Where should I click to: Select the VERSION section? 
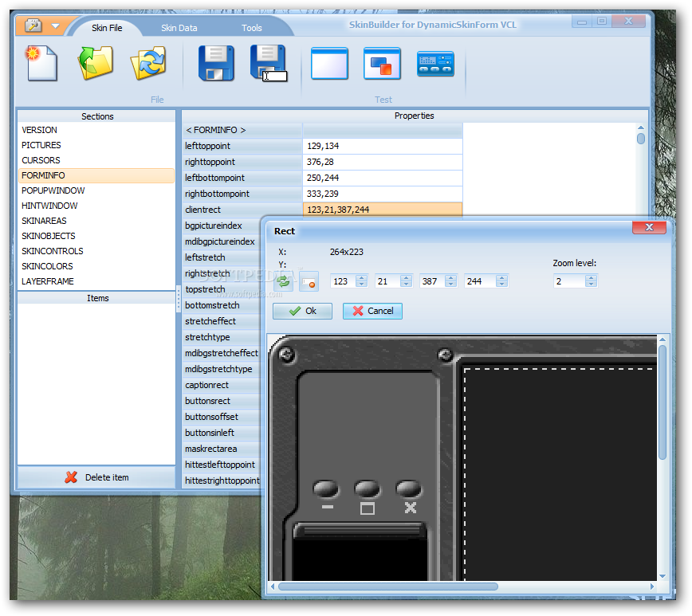coord(96,130)
